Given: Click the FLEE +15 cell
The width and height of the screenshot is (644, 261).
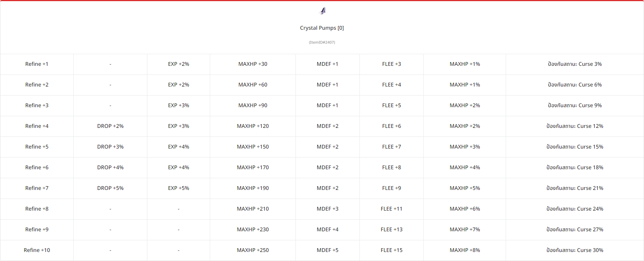Looking at the screenshot, I should [x=391, y=250].
